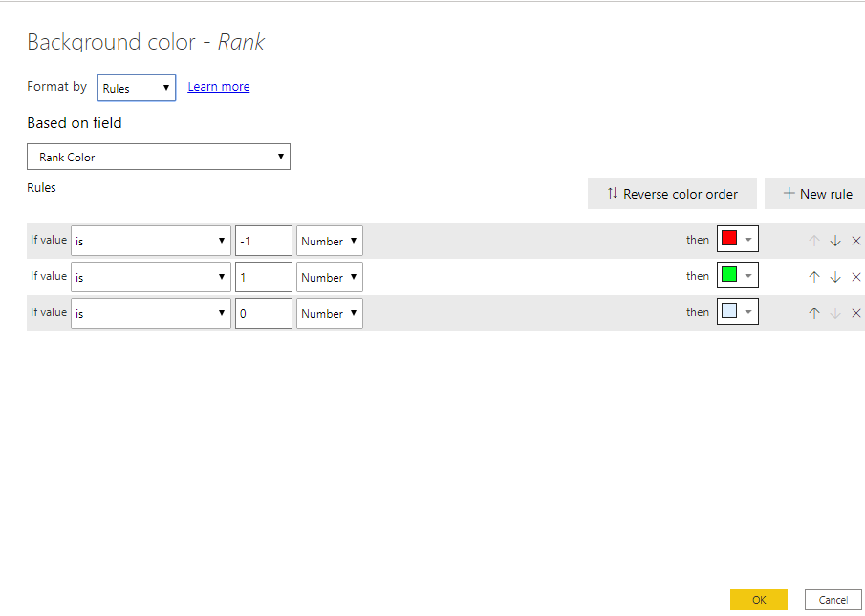Open the green color swatch picker
865x616 pixels.
pos(738,275)
